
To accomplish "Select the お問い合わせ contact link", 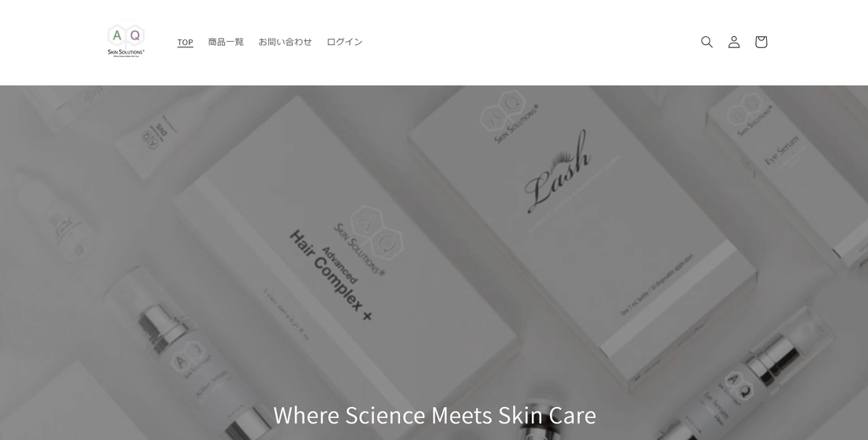I will pos(285,42).
